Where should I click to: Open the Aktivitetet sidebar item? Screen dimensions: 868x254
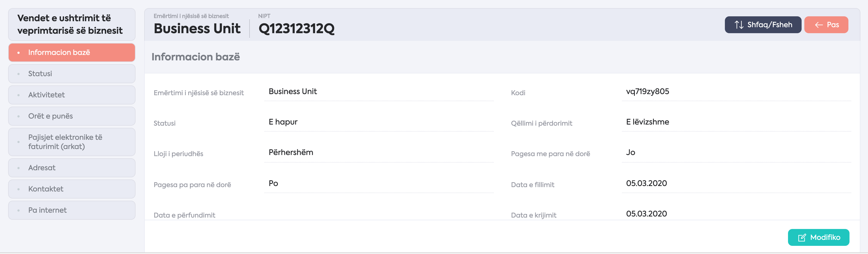pos(72,95)
